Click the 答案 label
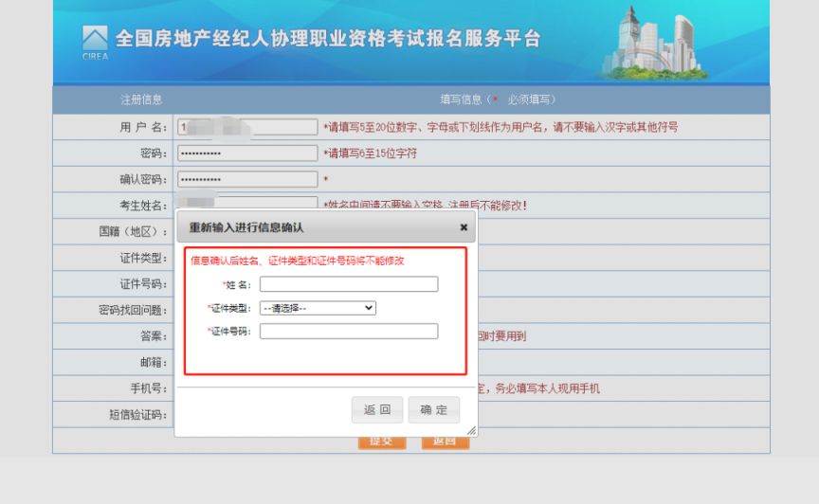 point(153,336)
